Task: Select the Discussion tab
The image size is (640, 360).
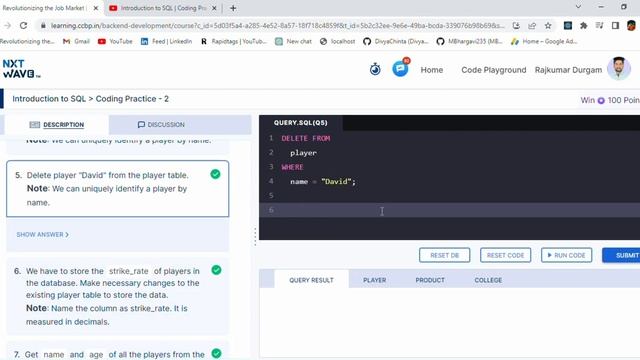Action: (161, 124)
